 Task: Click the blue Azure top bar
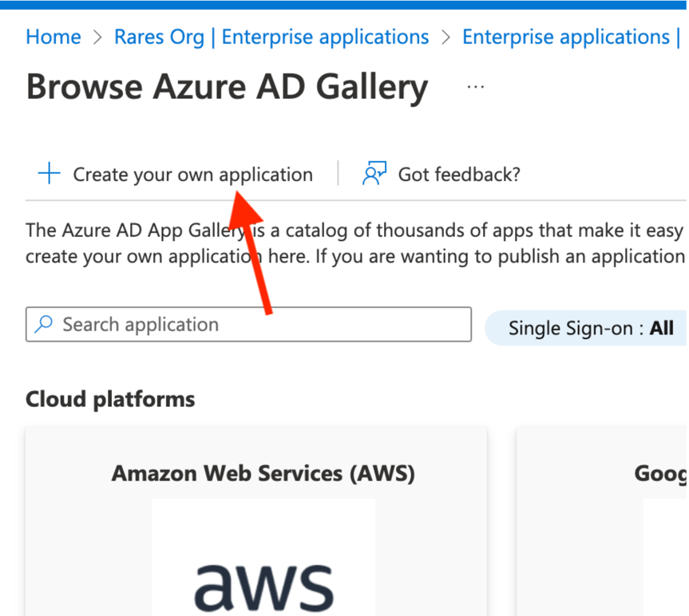(x=344, y=6)
